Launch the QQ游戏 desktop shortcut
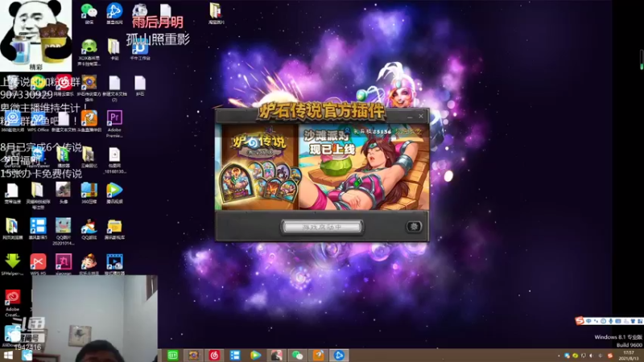 click(89, 228)
